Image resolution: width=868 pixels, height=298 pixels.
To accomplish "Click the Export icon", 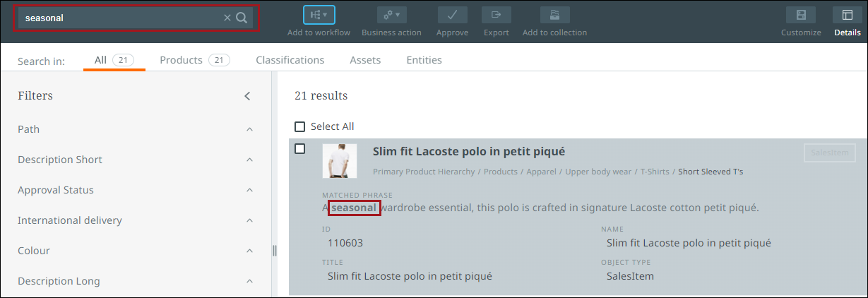I will pyautogui.click(x=497, y=15).
